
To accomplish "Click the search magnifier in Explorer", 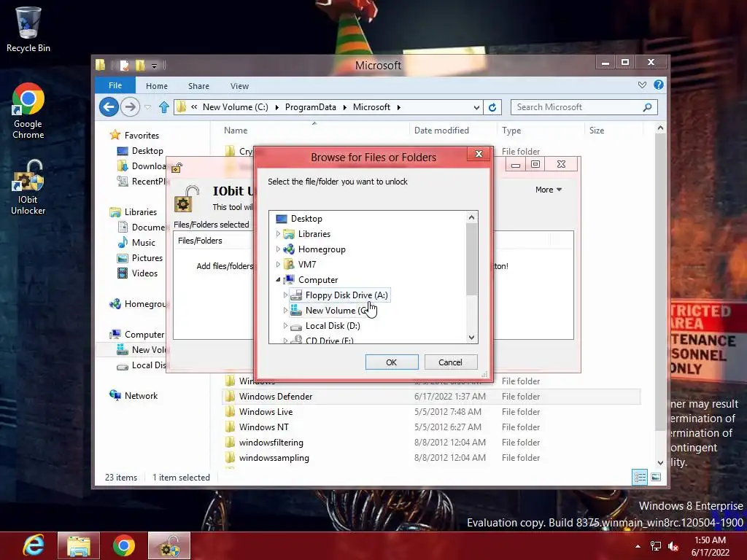I will tap(647, 107).
